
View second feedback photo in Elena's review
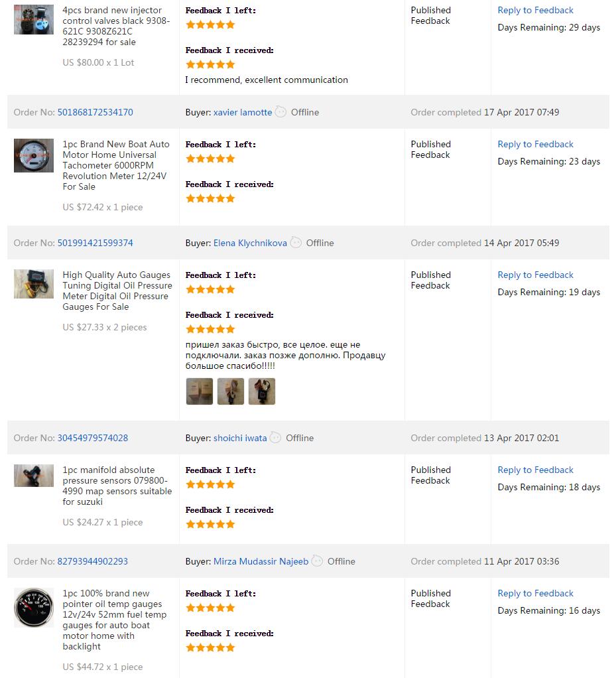click(x=231, y=391)
